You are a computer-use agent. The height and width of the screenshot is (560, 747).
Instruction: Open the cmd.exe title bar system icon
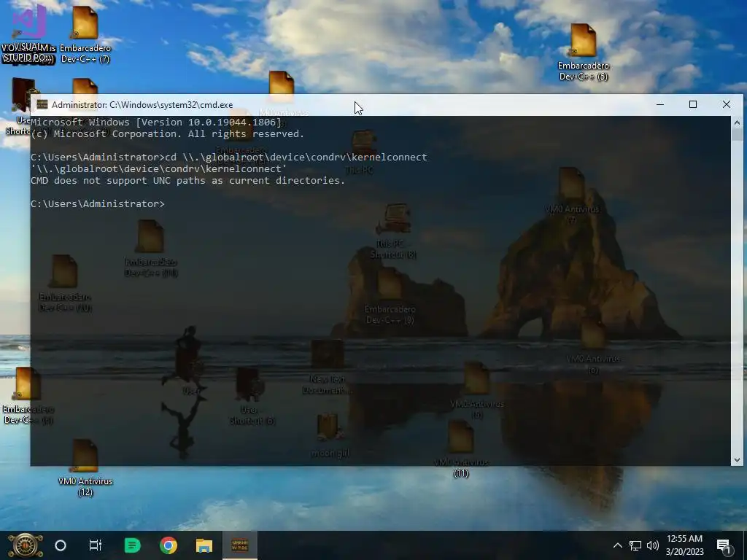click(42, 105)
